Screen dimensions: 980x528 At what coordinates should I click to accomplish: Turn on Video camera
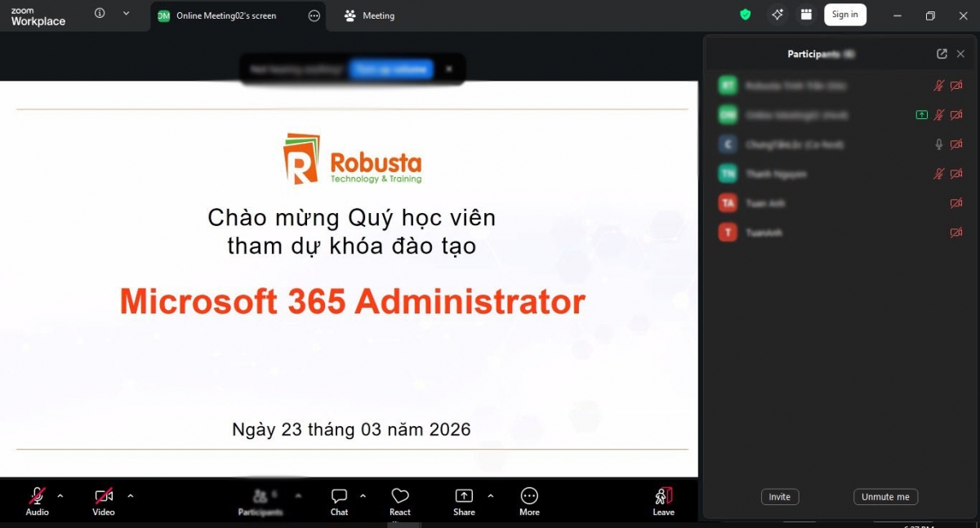tap(104, 501)
